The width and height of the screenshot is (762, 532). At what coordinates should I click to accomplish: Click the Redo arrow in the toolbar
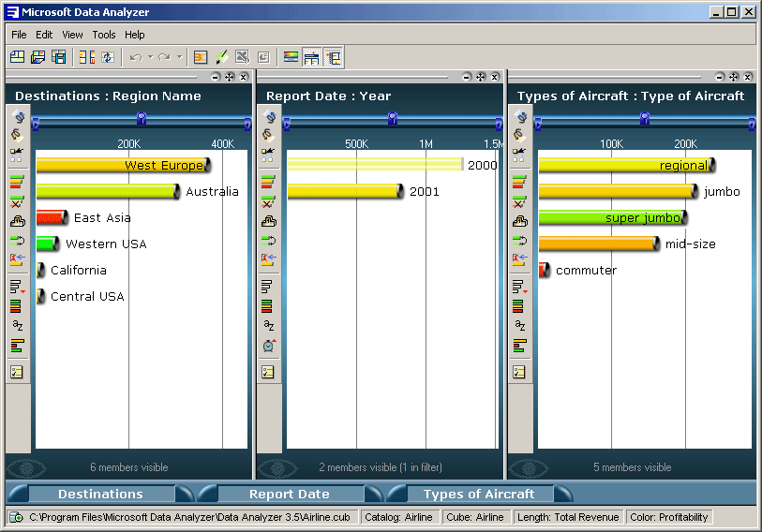(x=164, y=57)
